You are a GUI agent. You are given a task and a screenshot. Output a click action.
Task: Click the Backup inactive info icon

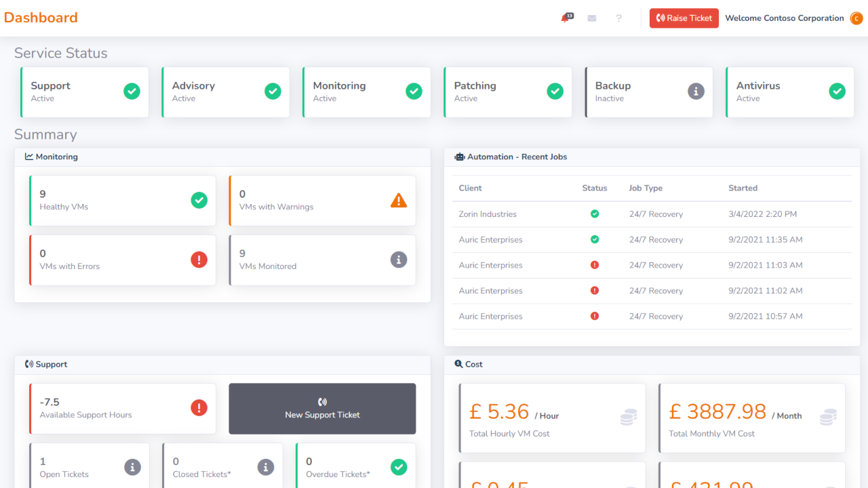point(696,91)
